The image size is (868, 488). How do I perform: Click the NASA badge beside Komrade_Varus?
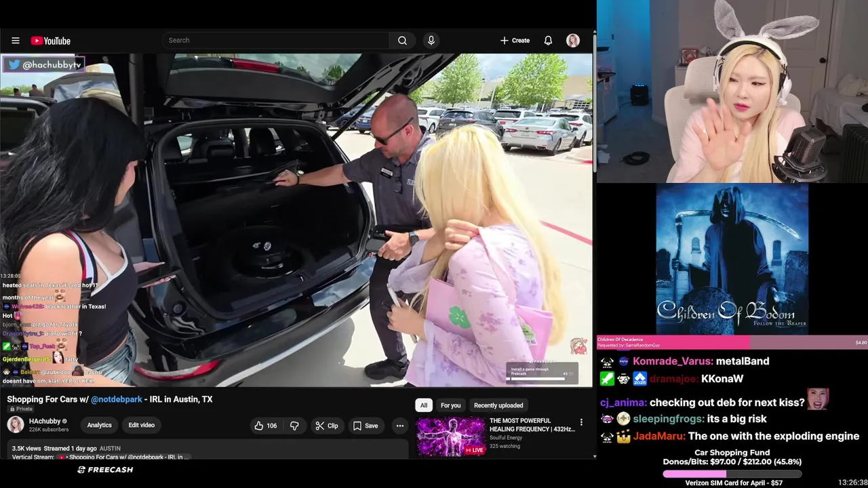pos(624,362)
